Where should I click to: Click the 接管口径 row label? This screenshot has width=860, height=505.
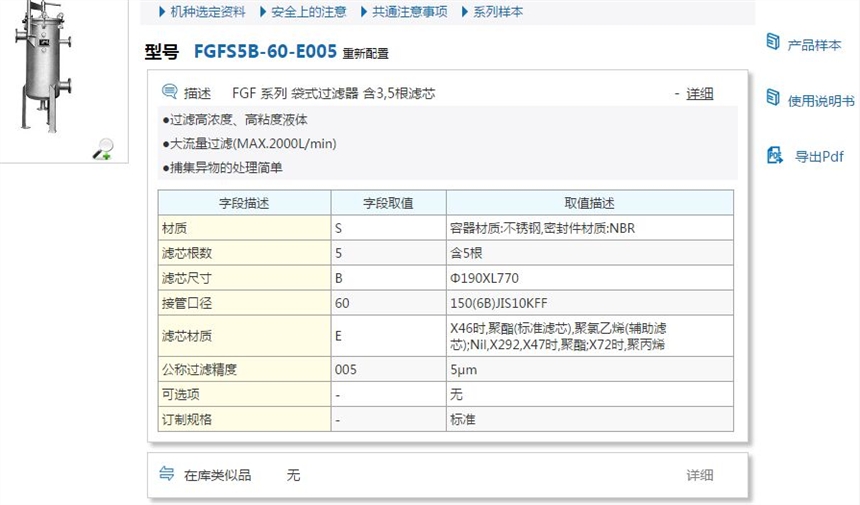187,303
